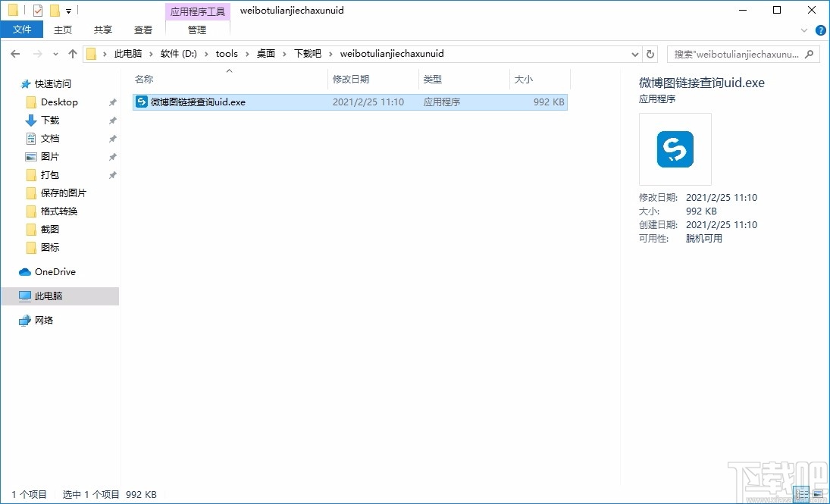Go up one folder level
Viewport: 830px width, 504px height.
[x=72, y=54]
